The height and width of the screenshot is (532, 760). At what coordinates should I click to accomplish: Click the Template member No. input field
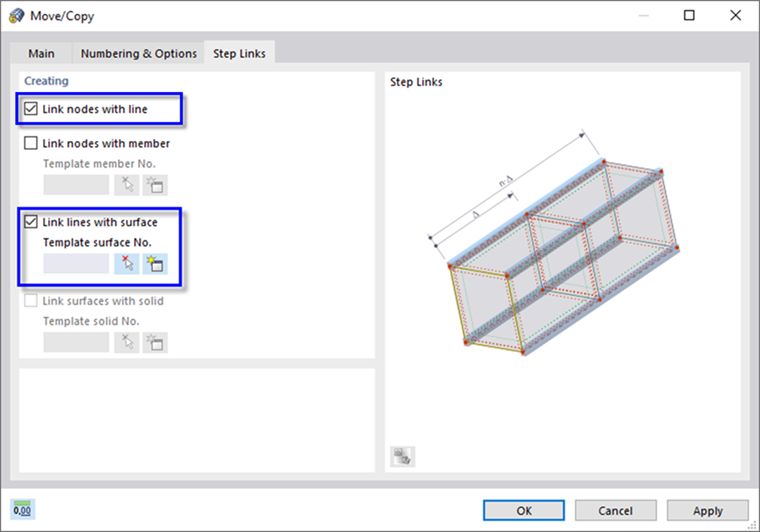(76, 185)
